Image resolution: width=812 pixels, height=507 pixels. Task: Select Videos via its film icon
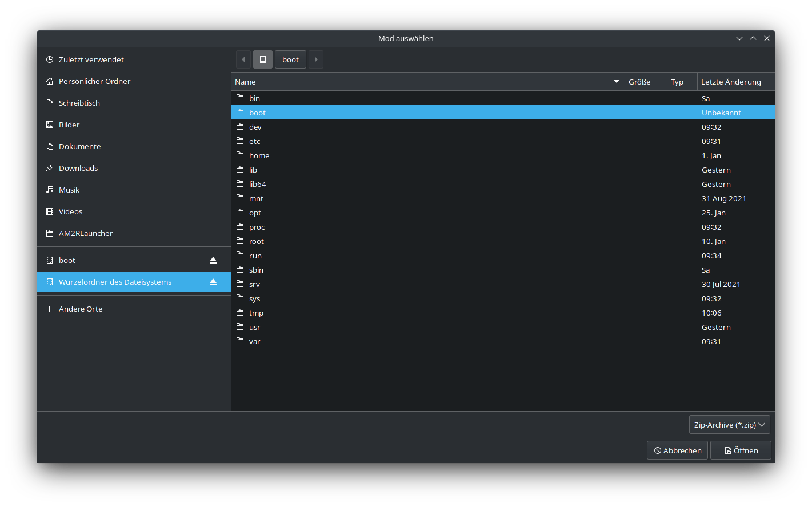tap(49, 211)
